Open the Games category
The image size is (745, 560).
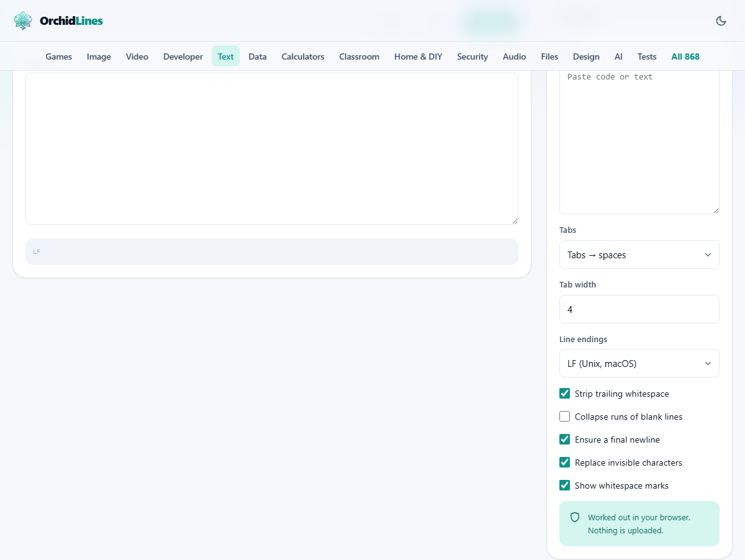[59, 56]
